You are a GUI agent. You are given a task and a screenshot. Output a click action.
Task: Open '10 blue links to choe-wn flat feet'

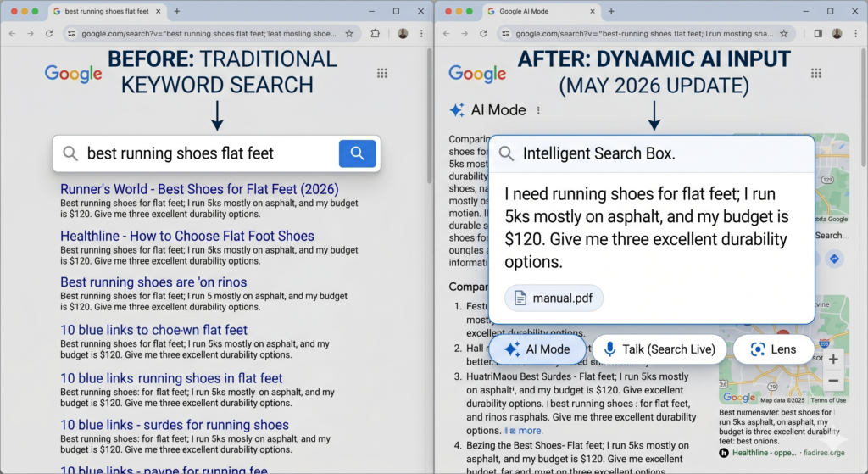click(154, 330)
